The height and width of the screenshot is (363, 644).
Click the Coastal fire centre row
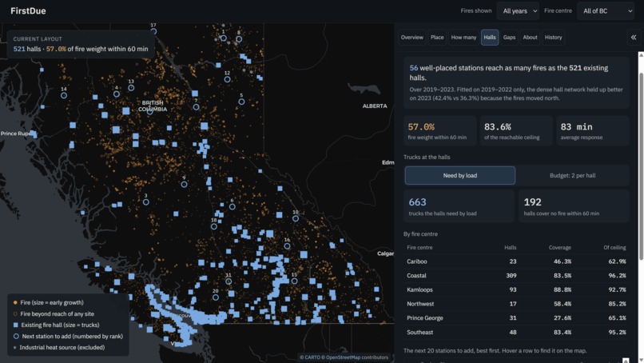click(516, 275)
